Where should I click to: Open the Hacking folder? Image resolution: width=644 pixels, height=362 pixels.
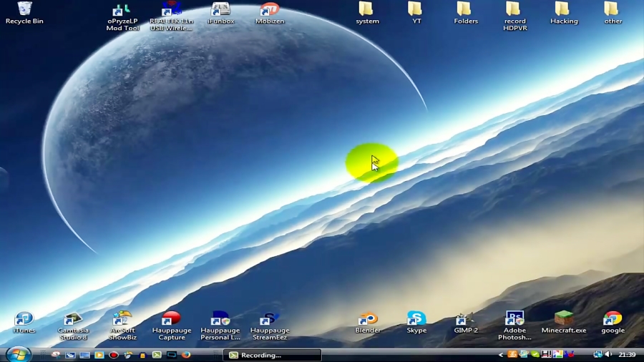coord(563,10)
